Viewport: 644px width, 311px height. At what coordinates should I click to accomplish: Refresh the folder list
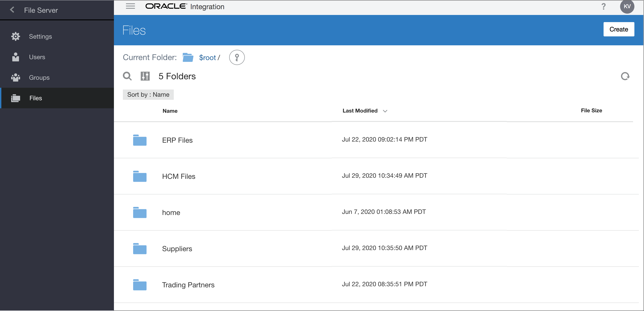pyautogui.click(x=625, y=76)
